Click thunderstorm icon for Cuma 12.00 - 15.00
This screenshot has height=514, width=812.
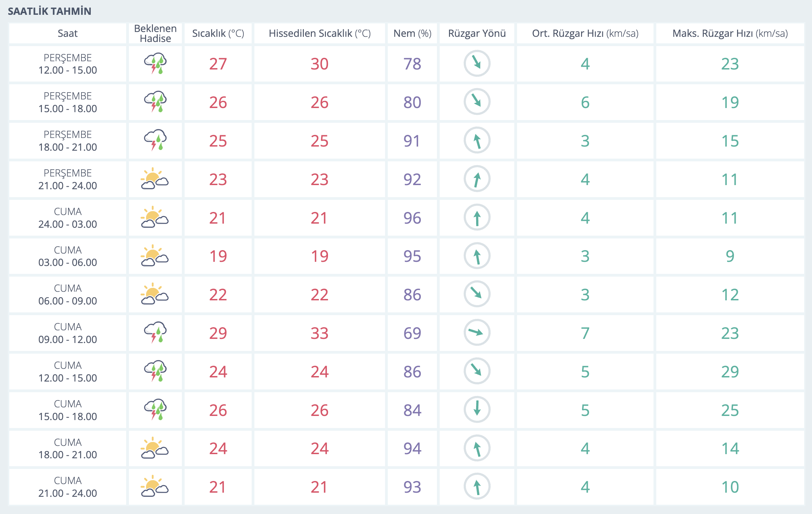[x=155, y=371]
